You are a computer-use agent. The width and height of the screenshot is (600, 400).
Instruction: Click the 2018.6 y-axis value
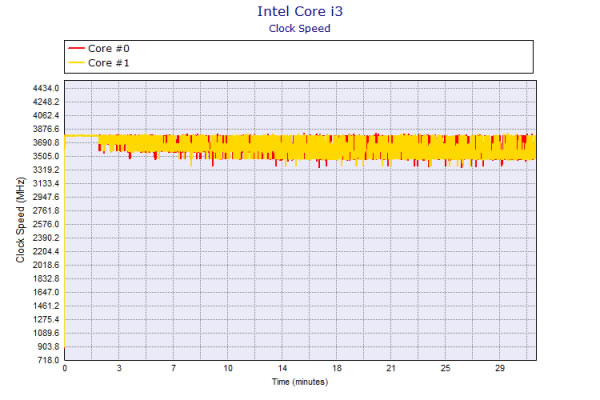click(x=46, y=265)
